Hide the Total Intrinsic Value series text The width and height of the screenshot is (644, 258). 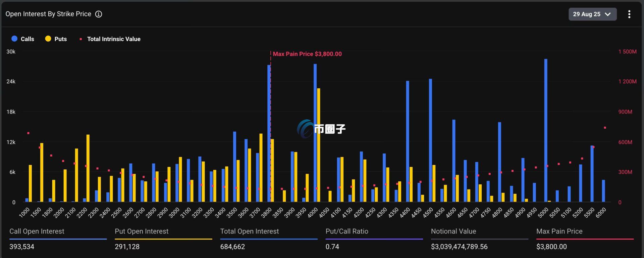click(x=114, y=39)
